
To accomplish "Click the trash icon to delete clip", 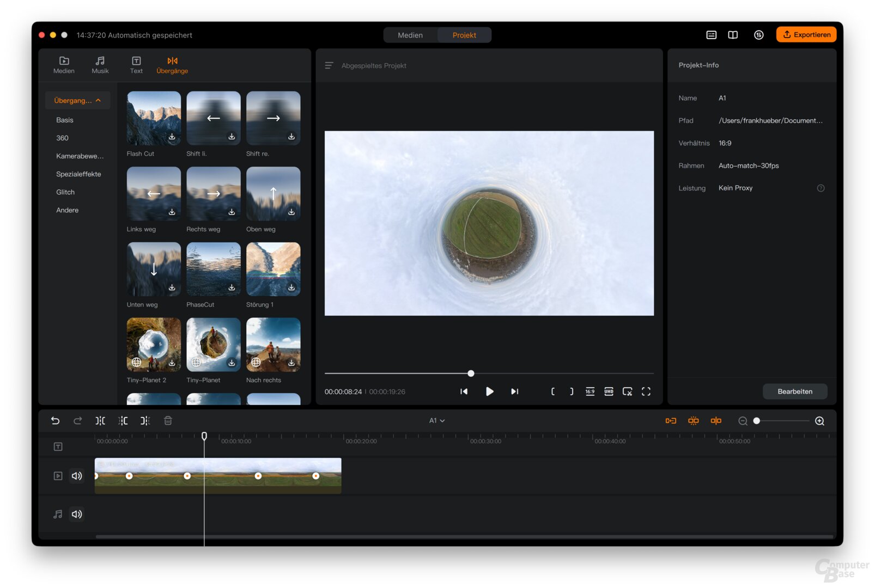I will coord(168,421).
